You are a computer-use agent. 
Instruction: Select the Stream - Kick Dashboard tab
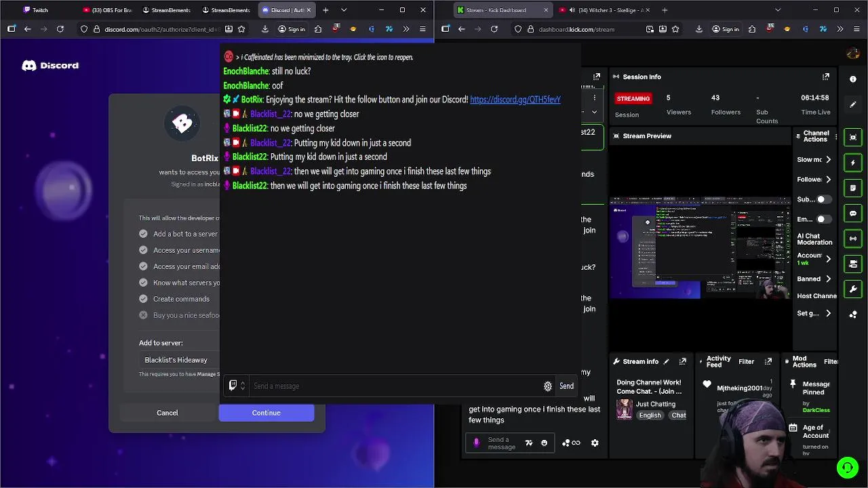pyautogui.click(x=502, y=10)
